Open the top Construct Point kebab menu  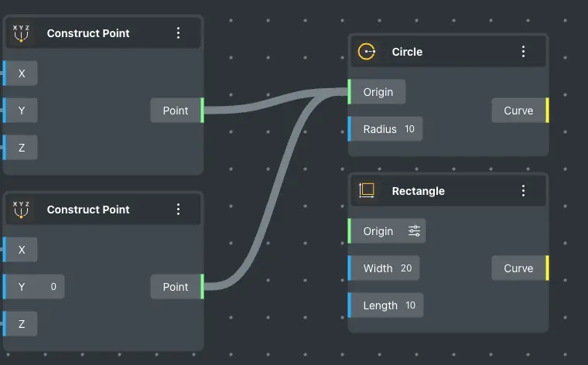pyautogui.click(x=178, y=33)
